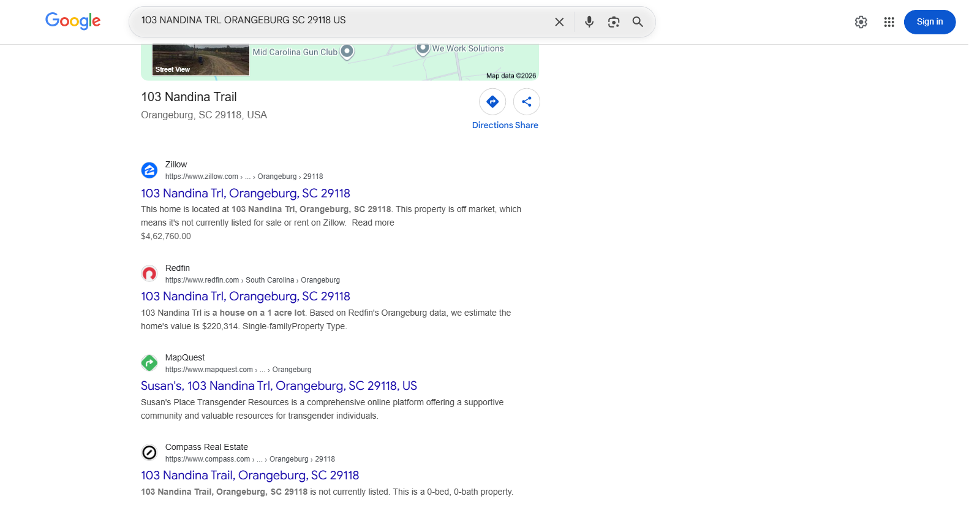Open the Share text link
Viewport: 980px width, 510px height.
tap(527, 125)
